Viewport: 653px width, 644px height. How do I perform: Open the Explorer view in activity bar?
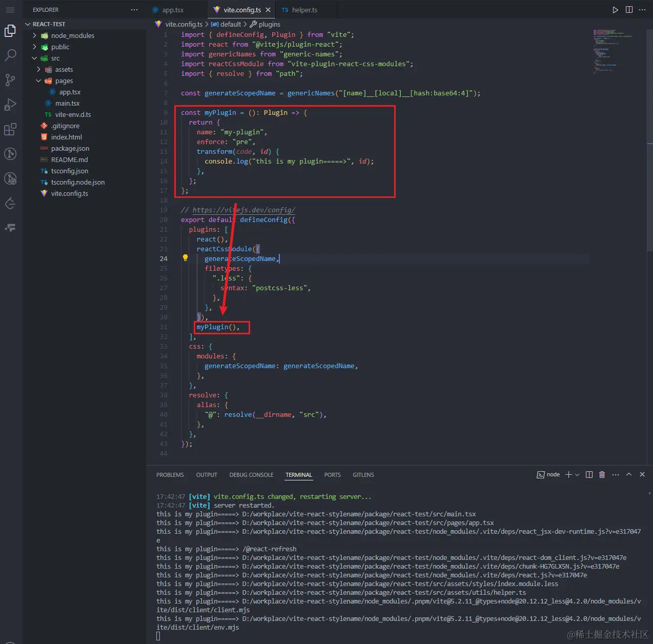(10, 31)
